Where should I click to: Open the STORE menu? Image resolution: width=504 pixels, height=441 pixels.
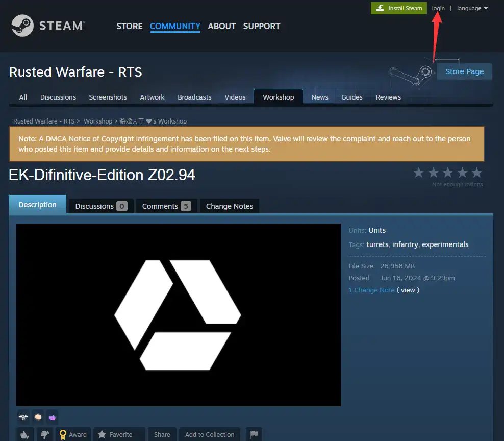click(x=130, y=26)
